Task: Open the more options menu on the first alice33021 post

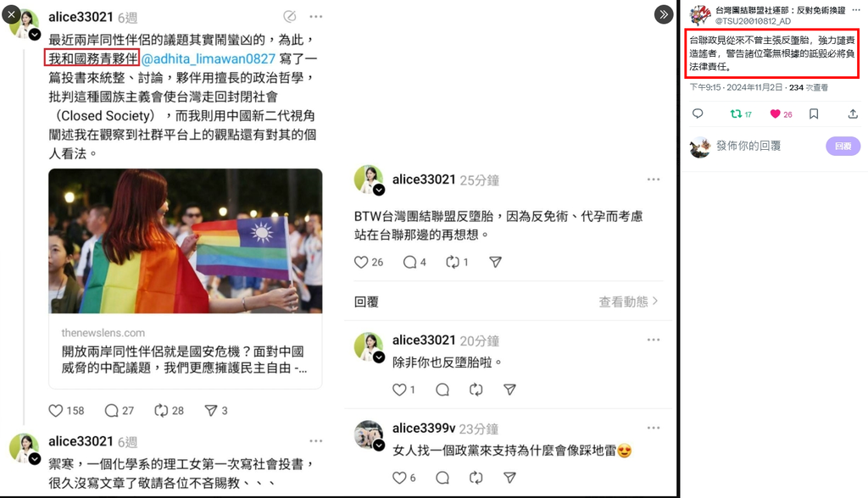Action: point(316,17)
